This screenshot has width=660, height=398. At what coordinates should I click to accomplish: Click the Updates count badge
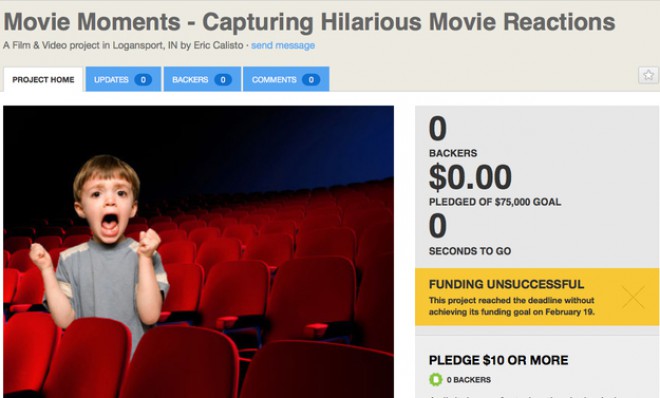(143, 80)
